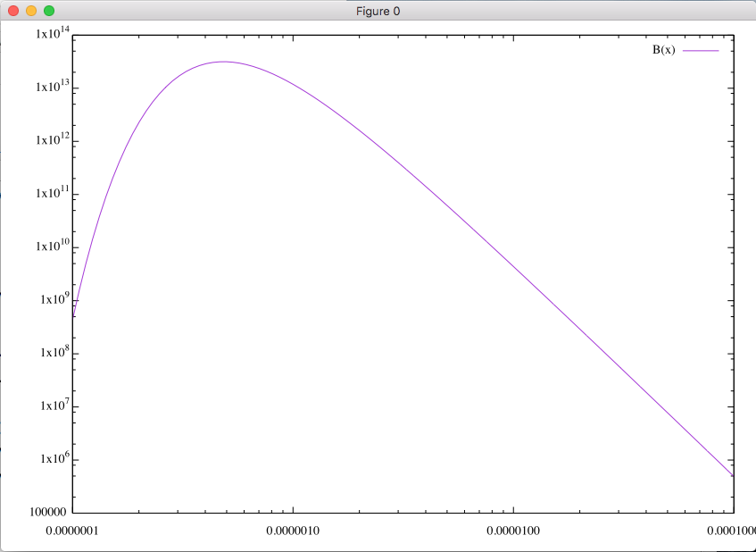Maximize the window with the green button
The height and width of the screenshot is (552, 756).
coord(49,11)
